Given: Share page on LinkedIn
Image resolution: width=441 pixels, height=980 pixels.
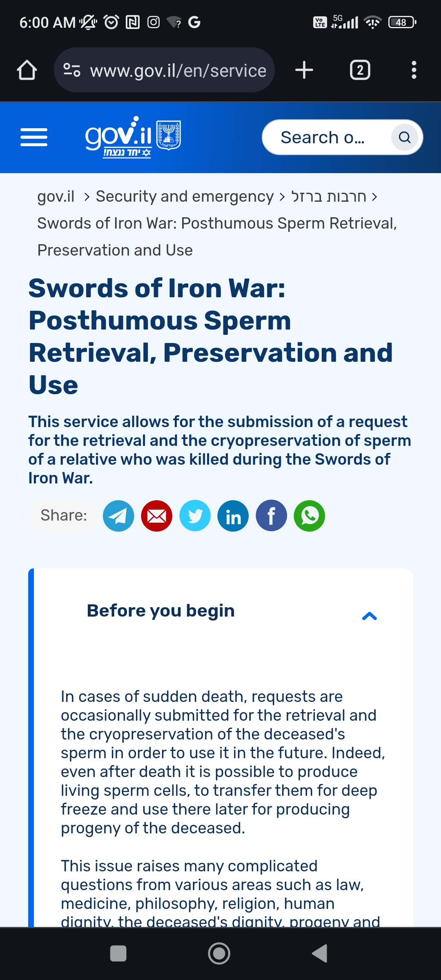Looking at the screenshot, I should click(233, 516).
